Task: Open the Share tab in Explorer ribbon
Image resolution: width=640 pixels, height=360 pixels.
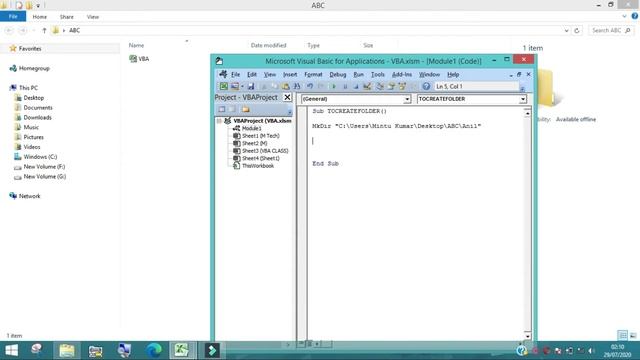Action: (67, 17)
